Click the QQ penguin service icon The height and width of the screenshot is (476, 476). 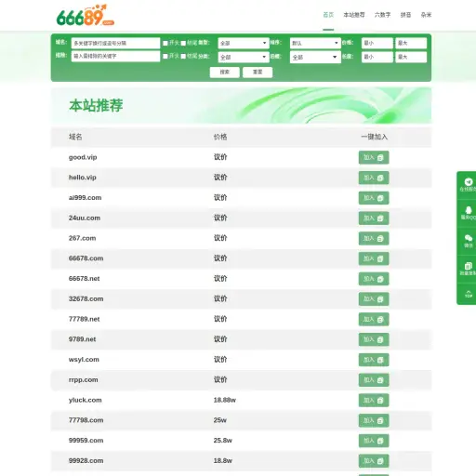(x=468, y=213)
